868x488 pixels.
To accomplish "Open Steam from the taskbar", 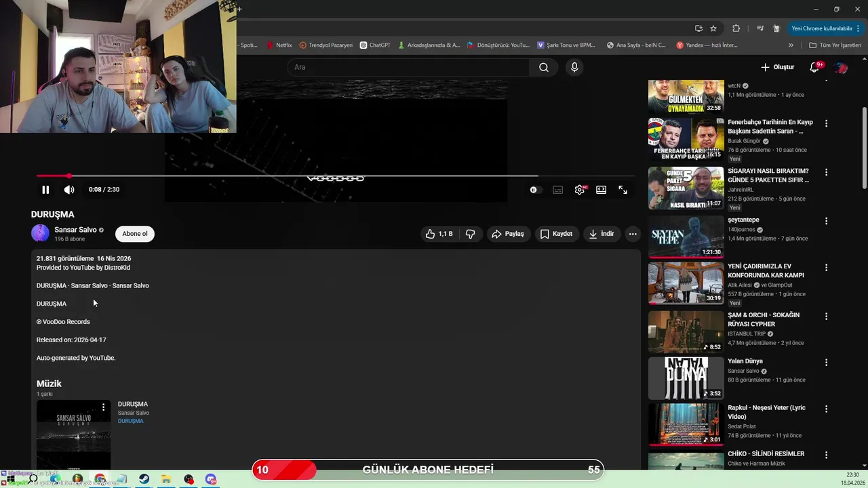I will point(144,479).
